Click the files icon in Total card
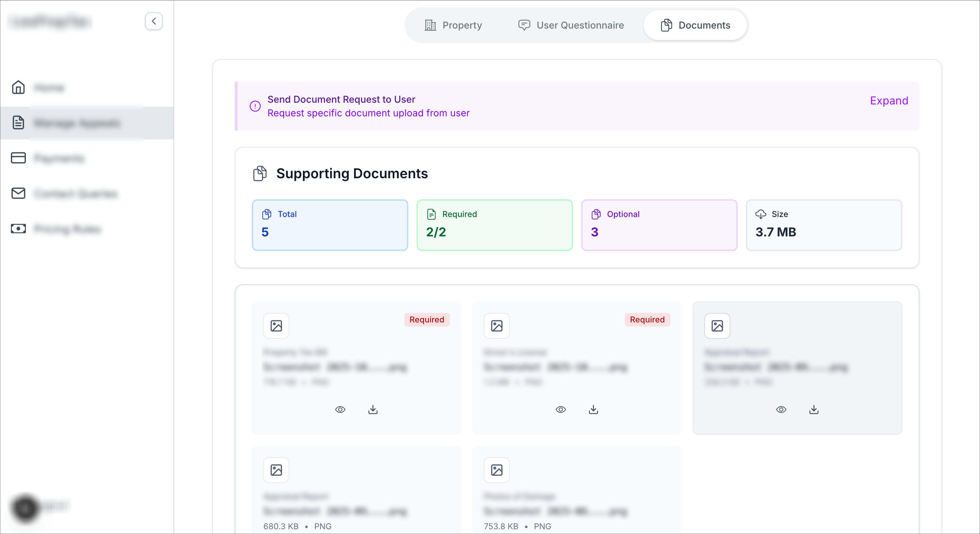This screenshot has width=980, height=534. pos(267,214)
